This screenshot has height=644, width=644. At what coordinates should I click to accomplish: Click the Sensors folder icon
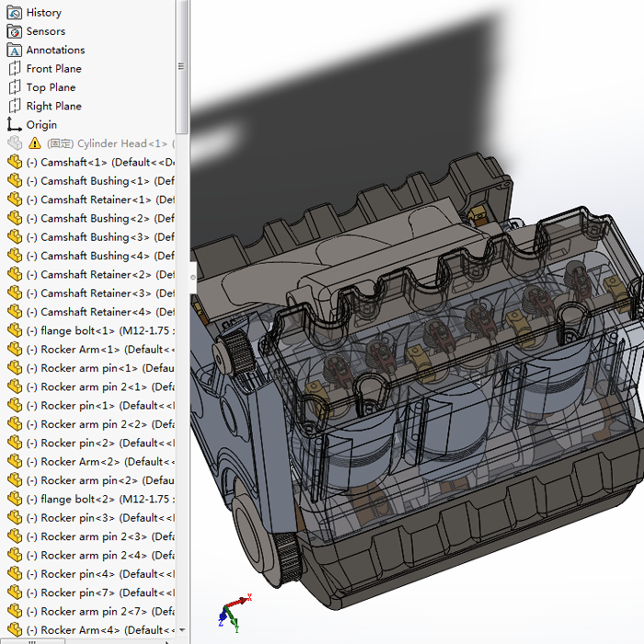(15, 31)
